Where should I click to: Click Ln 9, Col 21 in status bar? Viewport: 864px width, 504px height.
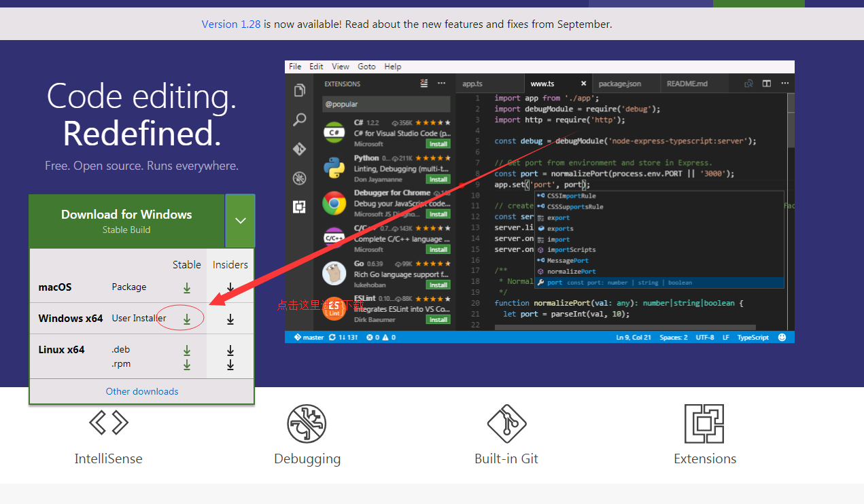click(x=634, y=337)
